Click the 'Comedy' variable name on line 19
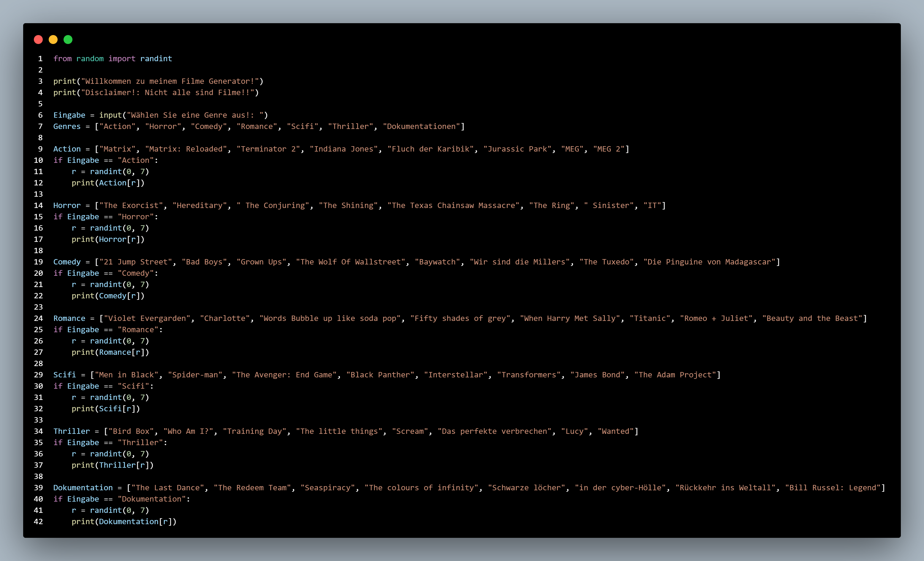Image resolution: width=924 pixels, height=561 pixels. pos(67,262)
